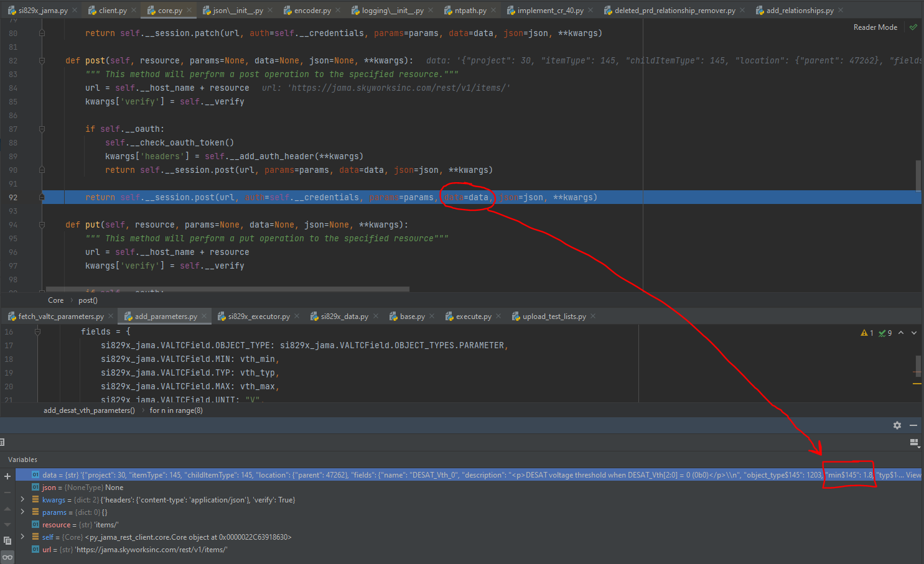Close the implement_cr_40.py tab
Image resolution: width=924 pixels, height=564 pixels.
coord(590,11)
